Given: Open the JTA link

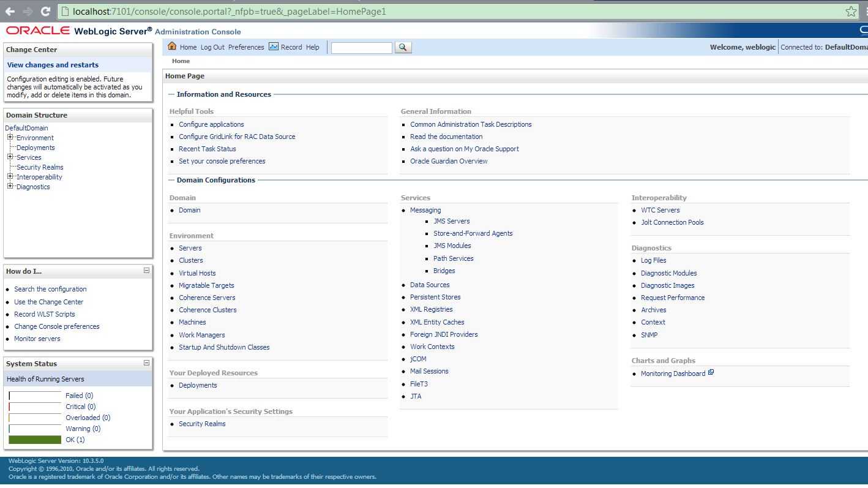Looking at the screenshot, I should pyautogui.click(x=416, y=396).
